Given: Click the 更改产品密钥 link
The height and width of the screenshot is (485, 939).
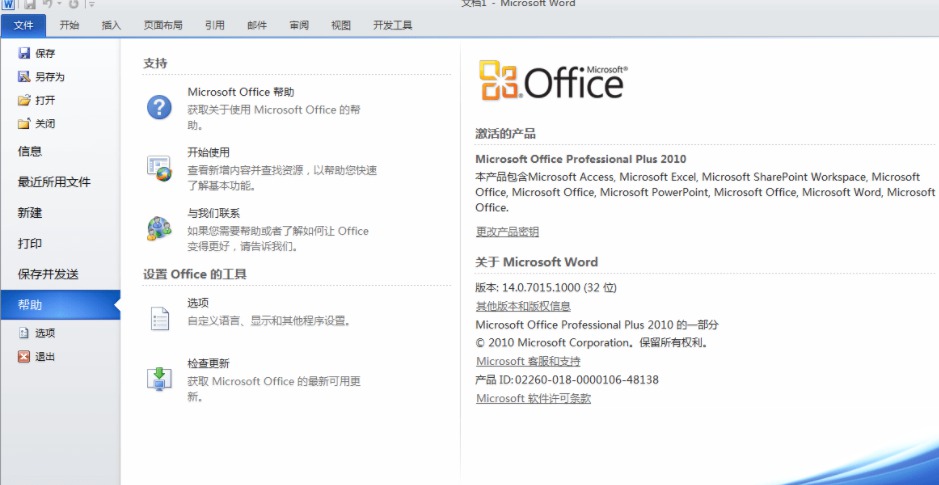Looking at the screenshot, I should pyautogui.click(x=507, y=232).
